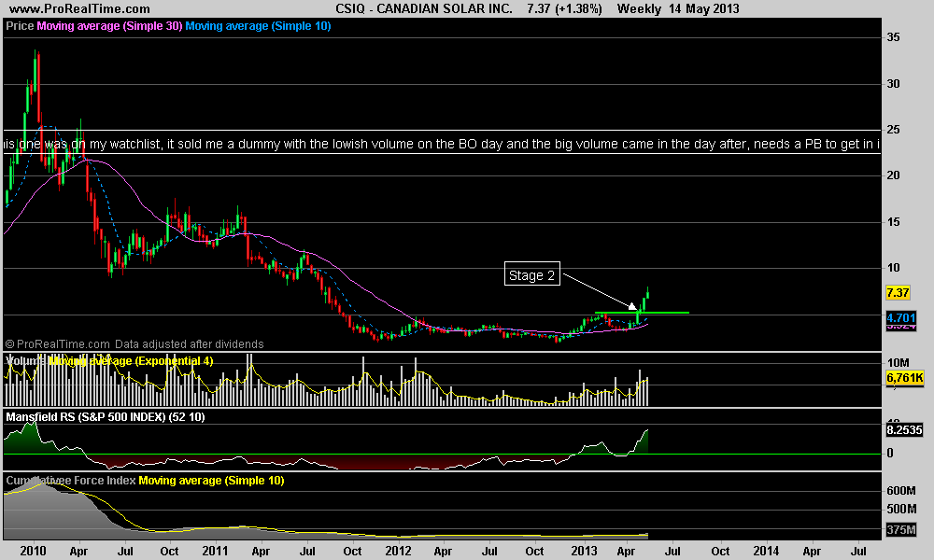Click the 500M Force Index axis value
This screenshot has height=560, width=934.
coord(901,510)
